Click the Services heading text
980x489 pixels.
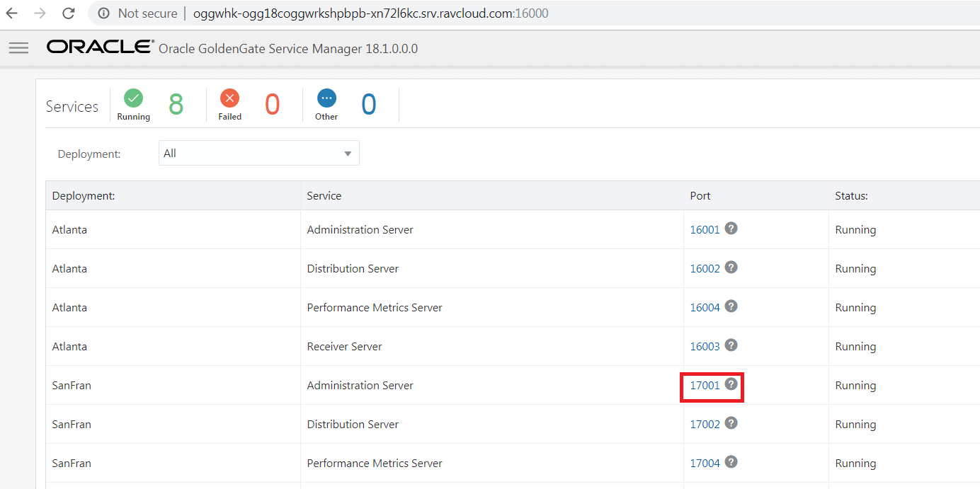(72, 106)
